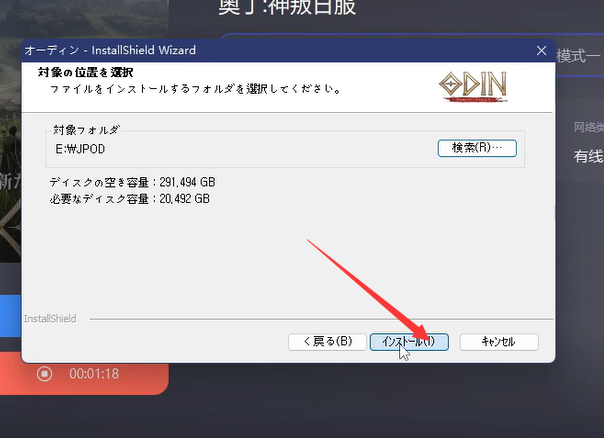
Task: Click the required disk space value 20,492 GB
Action: pyautogui.click(x=185, y=199)
